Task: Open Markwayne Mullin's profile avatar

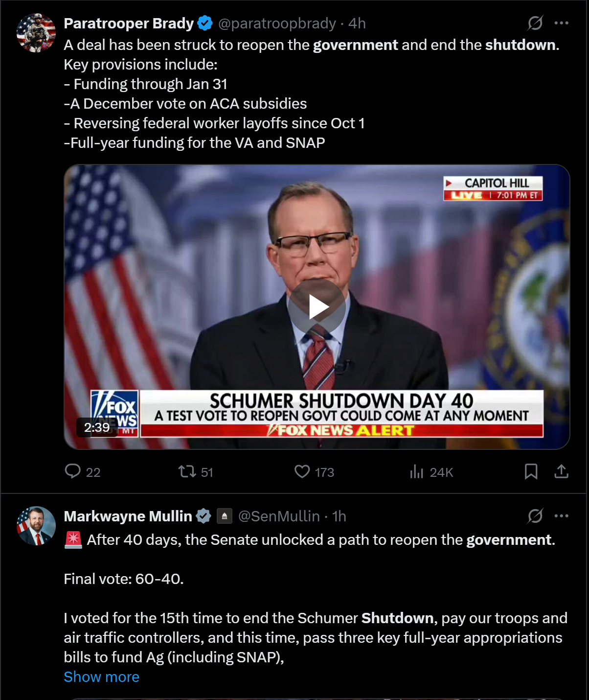Action: tap(36, 526)
